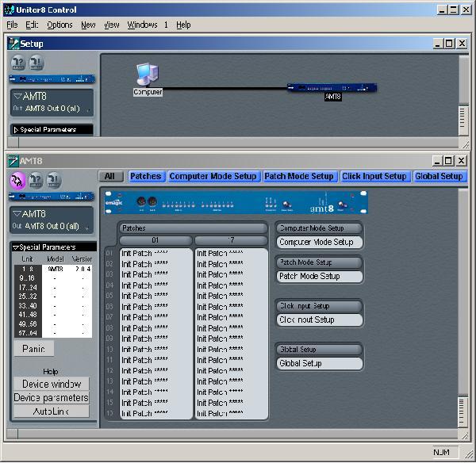Screen dimensions: 476x463
Task: Click the AMT8 device thumbnail in AMT8 sidebar
Action: pyautogui.click(x=52, y=197)
